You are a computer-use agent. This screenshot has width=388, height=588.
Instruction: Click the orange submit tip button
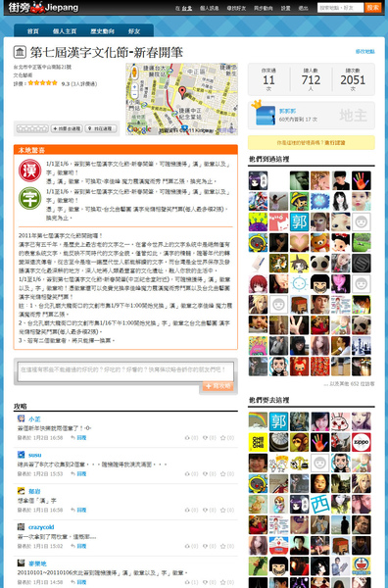218,386
